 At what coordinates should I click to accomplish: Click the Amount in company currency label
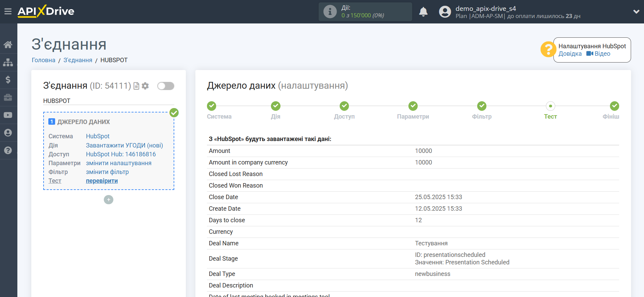click(x=248, y=162)
